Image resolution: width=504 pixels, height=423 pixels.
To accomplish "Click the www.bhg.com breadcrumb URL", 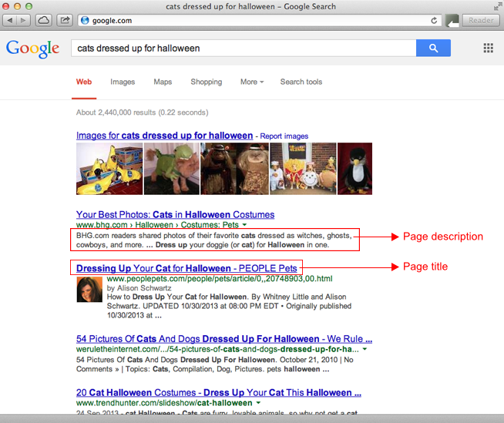I will (157, 225).
